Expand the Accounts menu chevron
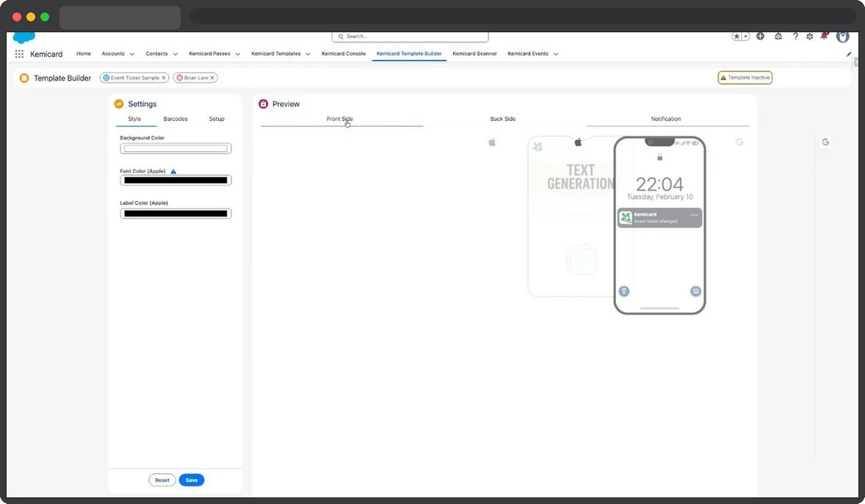This screenshot has height=504, width=865. [132, 54]
